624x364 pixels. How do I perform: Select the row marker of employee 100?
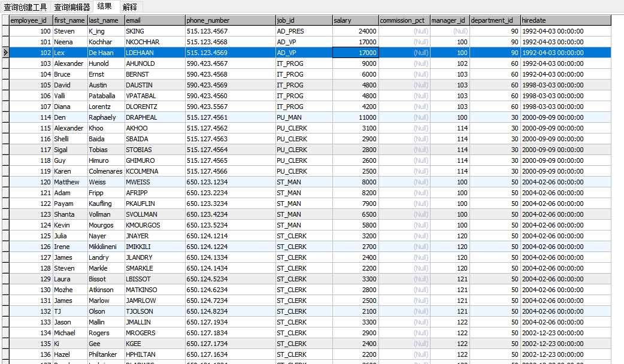click(x=5, y=31)
